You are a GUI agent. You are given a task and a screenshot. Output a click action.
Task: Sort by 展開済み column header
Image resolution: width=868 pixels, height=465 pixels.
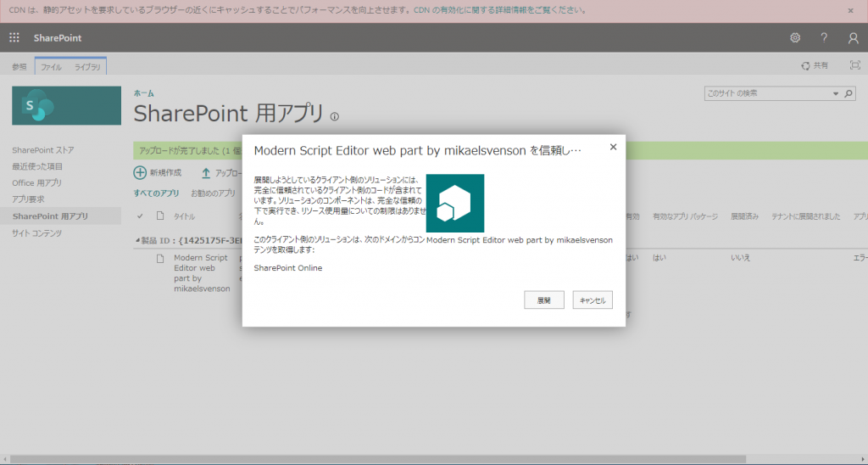(x=744, y=216)
